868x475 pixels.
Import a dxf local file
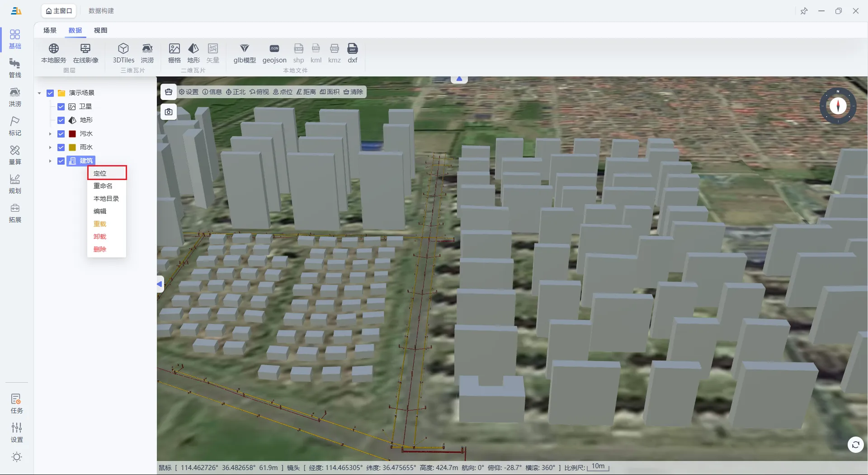[353, 53]
